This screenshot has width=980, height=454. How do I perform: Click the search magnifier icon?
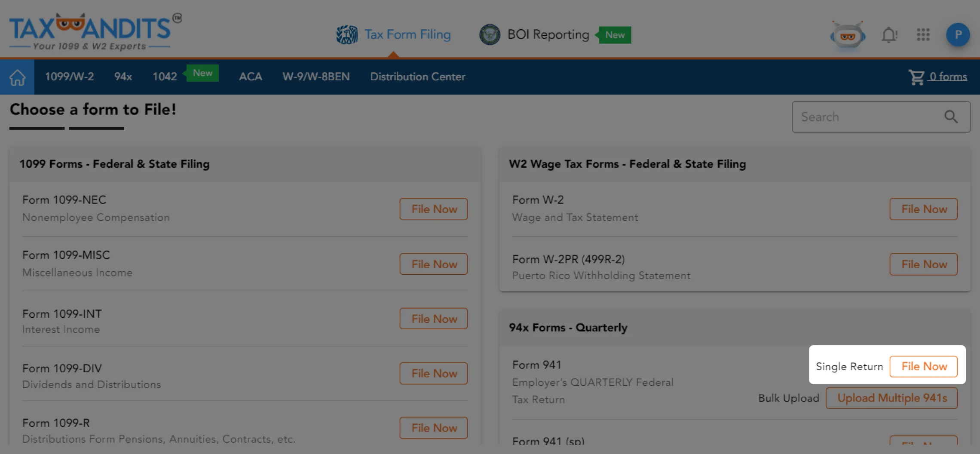[951, 117]
